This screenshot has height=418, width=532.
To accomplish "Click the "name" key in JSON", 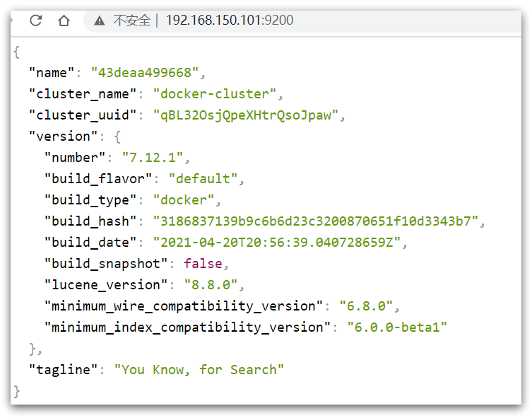I will coord(52,73).
